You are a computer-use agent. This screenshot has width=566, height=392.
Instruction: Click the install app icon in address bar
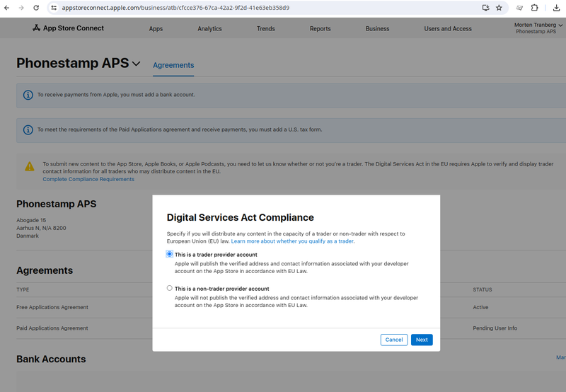click(485, 8)
